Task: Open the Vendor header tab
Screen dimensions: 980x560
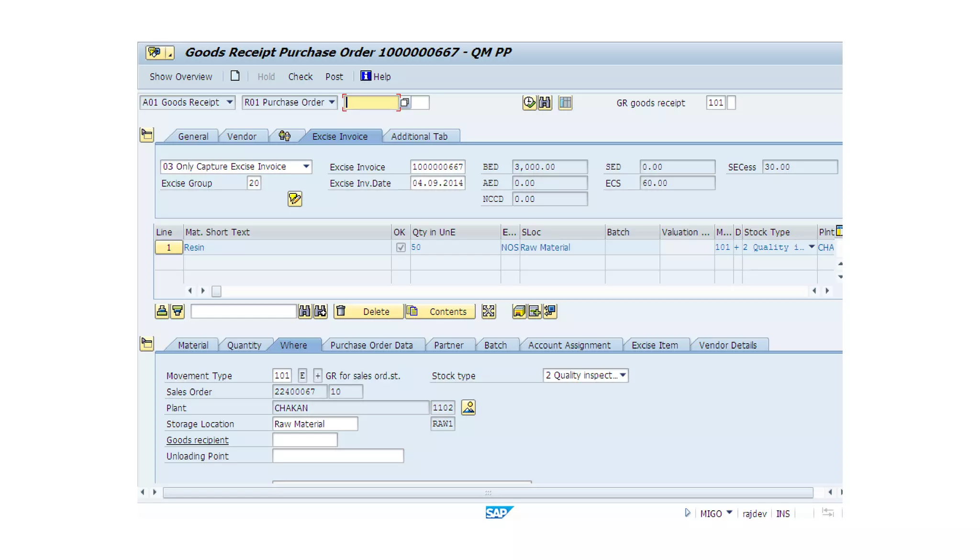Action: [242, 136]
